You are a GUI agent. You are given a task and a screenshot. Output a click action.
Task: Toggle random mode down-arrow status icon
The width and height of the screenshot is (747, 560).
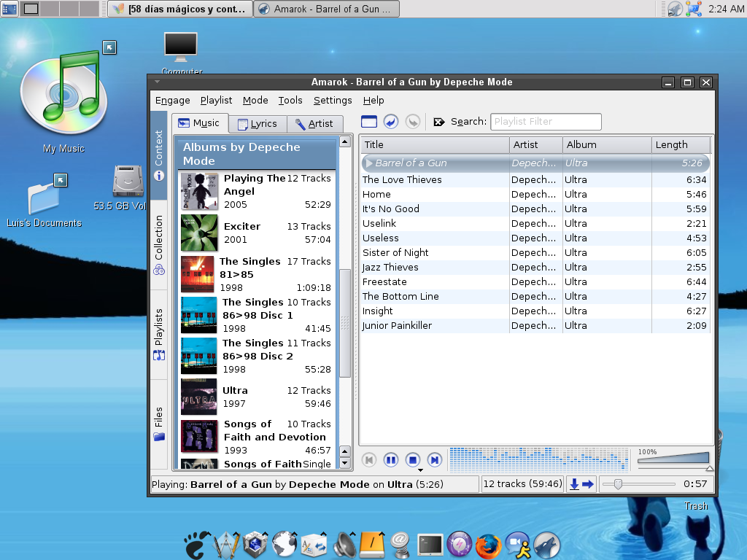click(x=575, y=484)
